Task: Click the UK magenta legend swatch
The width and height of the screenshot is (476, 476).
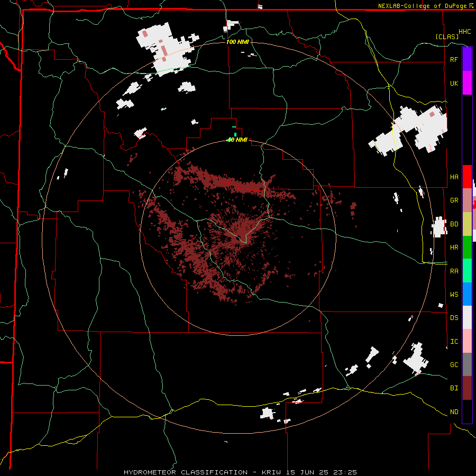Action: [x=467, y=83]
